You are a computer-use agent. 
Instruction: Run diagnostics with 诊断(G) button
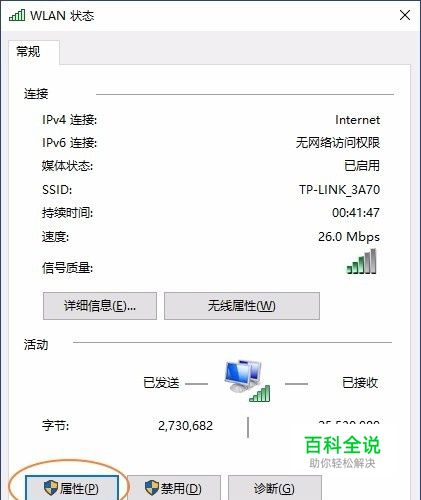275,488
